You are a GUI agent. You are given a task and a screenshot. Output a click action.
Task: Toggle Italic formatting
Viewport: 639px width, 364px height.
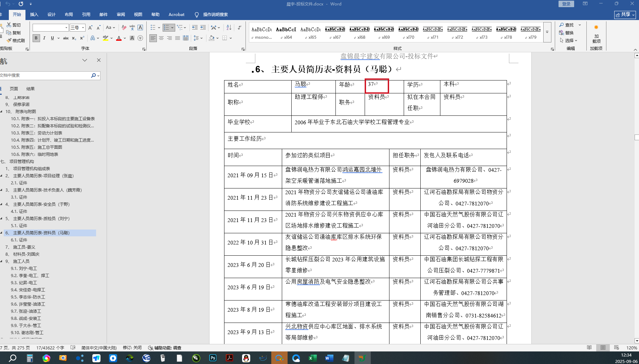pos(44,38)
